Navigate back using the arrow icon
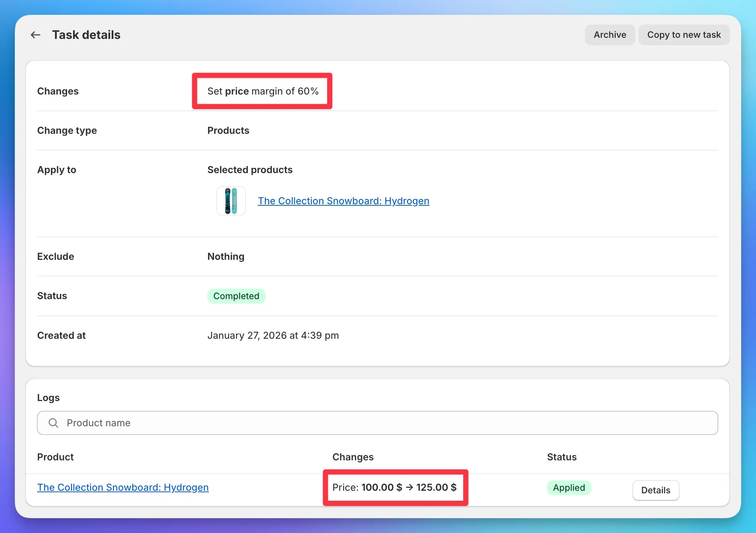 point(35,34)
